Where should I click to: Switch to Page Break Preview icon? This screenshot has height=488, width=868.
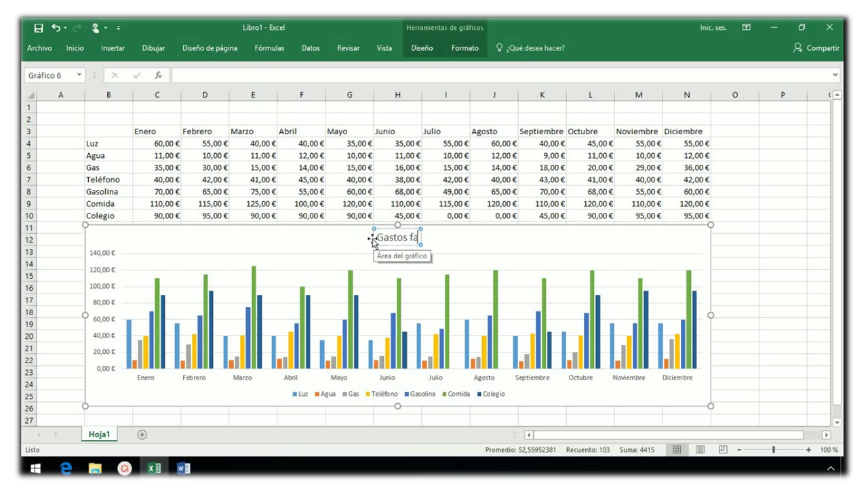point(723,449)
